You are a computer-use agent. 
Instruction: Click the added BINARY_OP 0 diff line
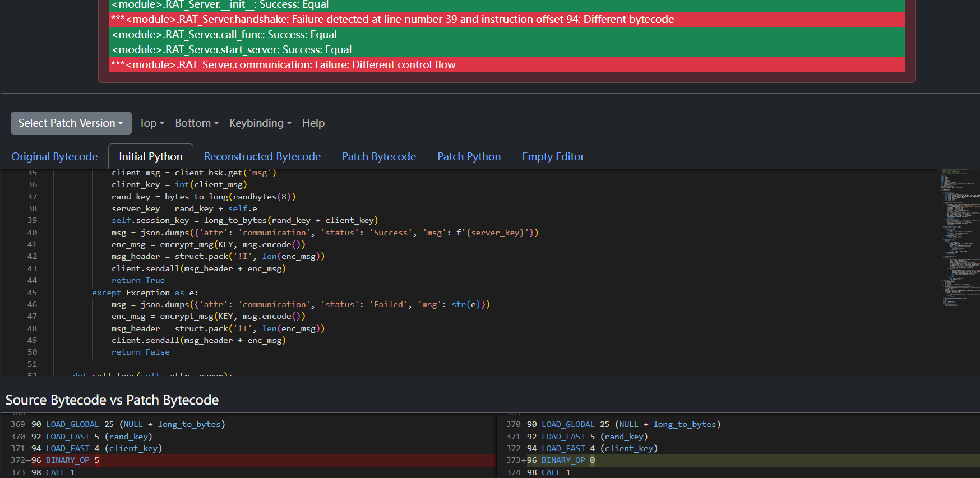pos(740,461)
